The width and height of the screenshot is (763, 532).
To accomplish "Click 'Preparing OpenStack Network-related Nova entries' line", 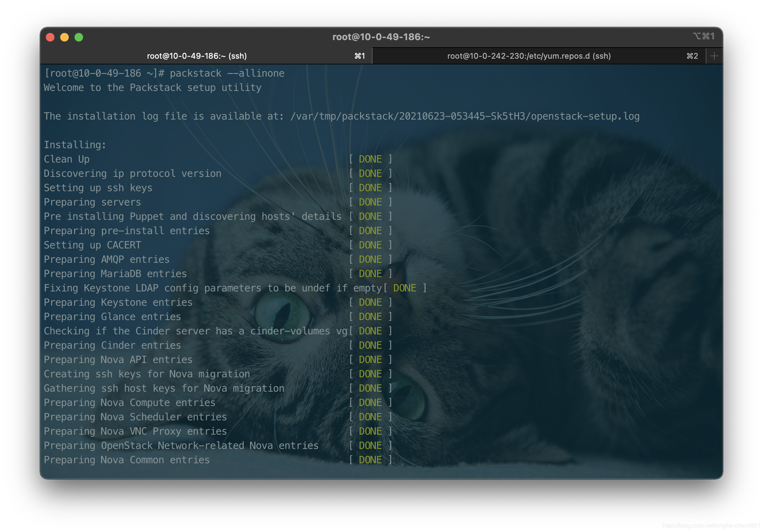I will click(x=181, y=446).
